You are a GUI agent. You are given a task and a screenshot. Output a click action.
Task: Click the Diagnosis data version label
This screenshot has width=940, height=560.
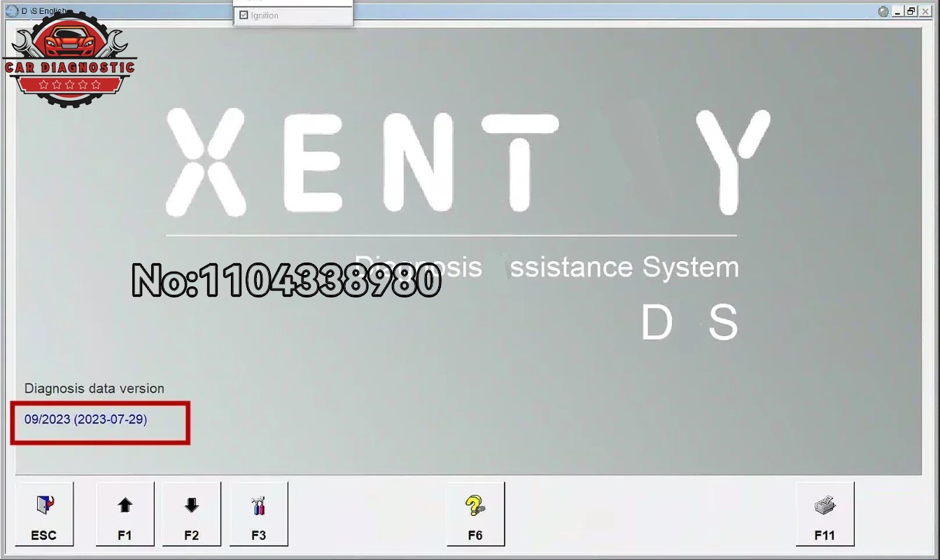pyautogui.click(x=94, y=388)
